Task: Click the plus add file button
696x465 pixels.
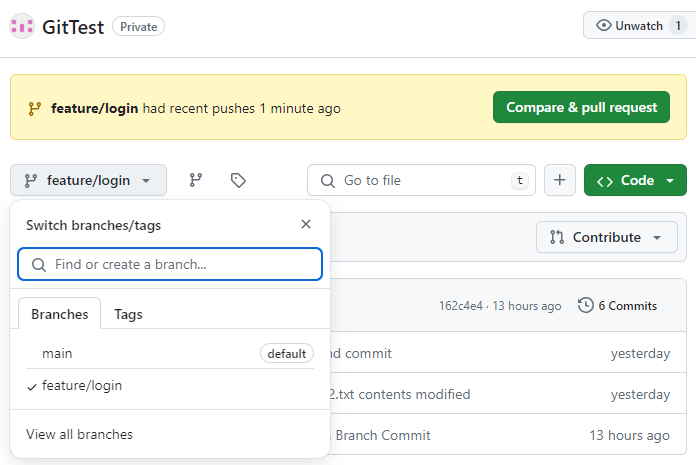Action: click(559, 180)
